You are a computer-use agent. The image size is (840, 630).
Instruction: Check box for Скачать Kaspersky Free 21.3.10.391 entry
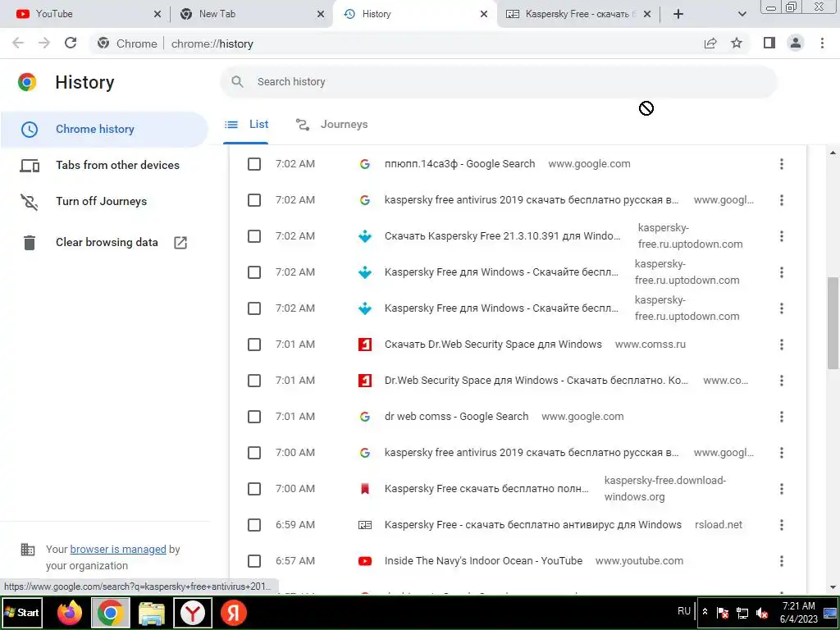click(x=254, y=236)
